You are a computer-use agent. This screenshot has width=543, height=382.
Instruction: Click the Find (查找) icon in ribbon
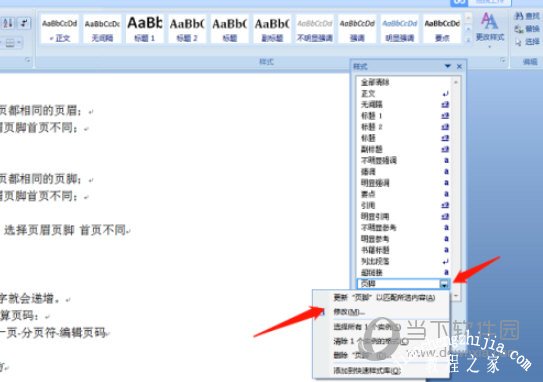[527, 16]
